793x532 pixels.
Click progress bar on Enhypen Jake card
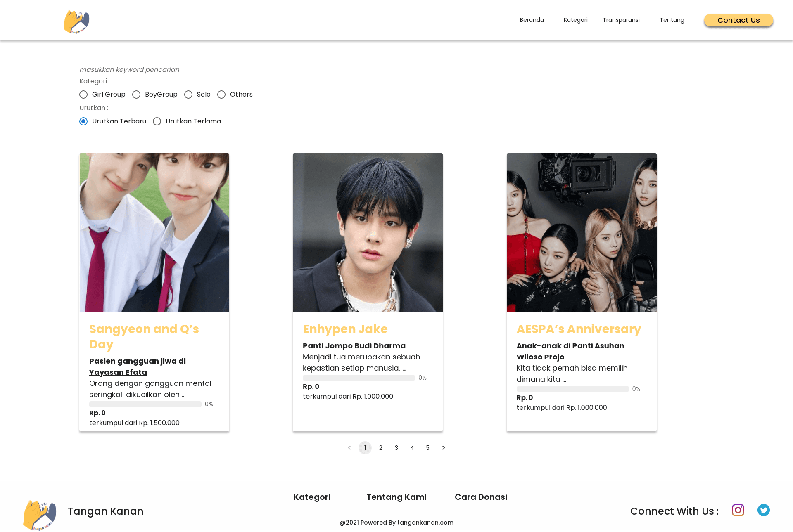click(359, 378)
